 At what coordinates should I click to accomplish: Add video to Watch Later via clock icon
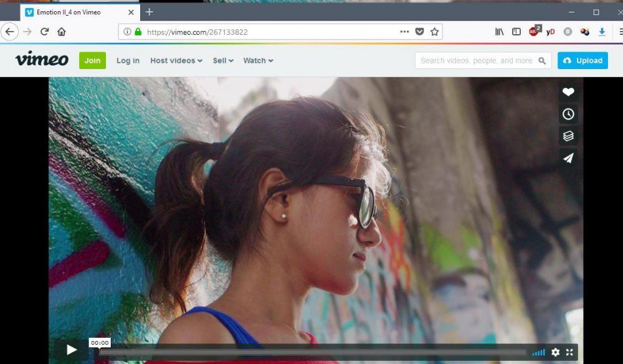(568, 114)
